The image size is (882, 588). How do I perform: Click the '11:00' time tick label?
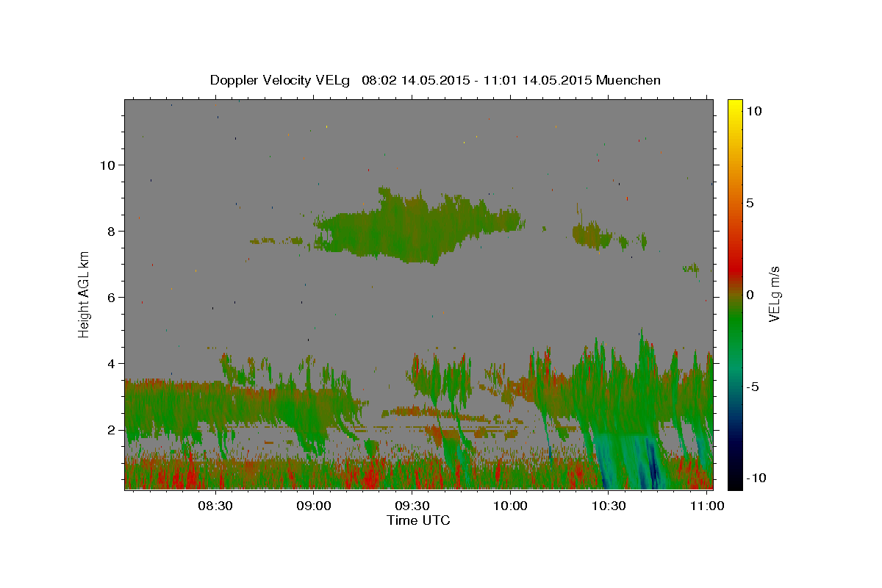[x=708, y=506]
